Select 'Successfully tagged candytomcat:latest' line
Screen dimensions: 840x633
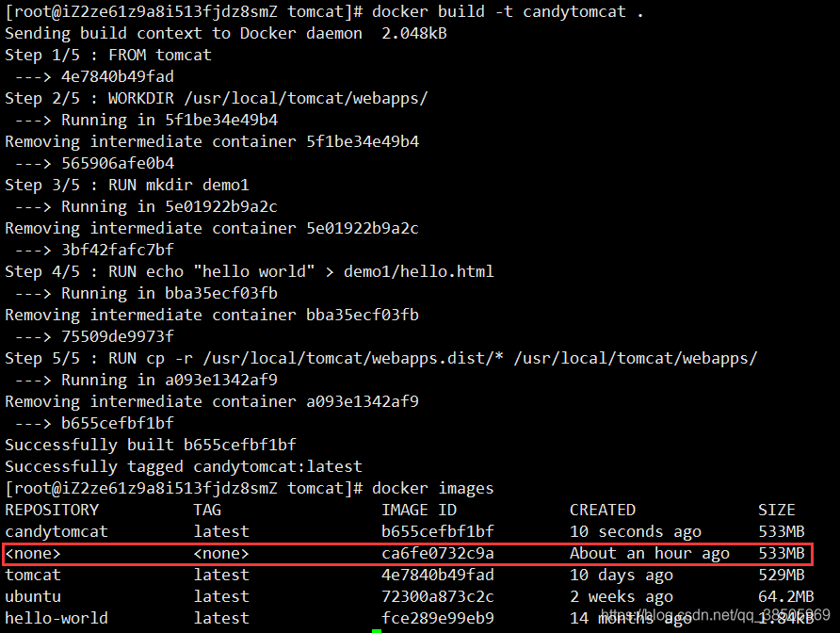coord(184,466)
